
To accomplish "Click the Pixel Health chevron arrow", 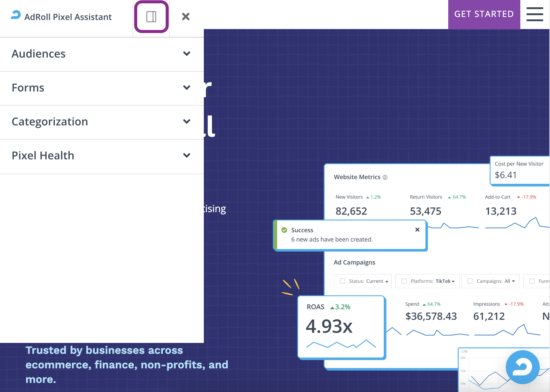I will click(x=187, y=155).
